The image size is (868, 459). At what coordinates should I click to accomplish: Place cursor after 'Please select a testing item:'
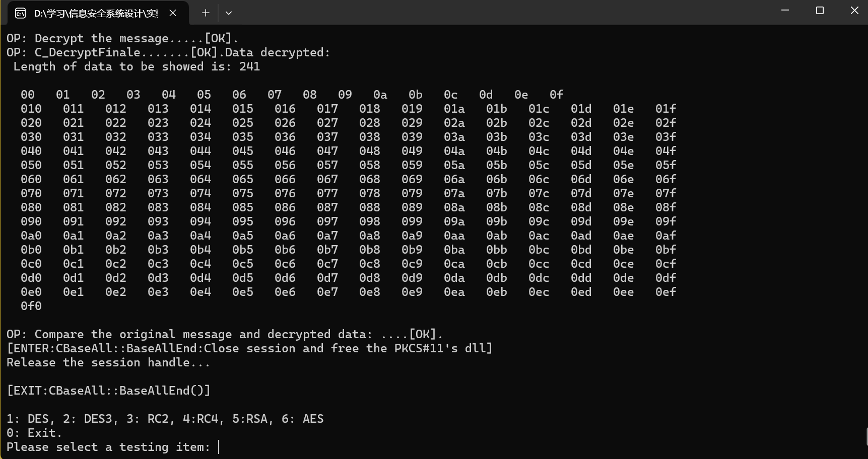point(219,447)
